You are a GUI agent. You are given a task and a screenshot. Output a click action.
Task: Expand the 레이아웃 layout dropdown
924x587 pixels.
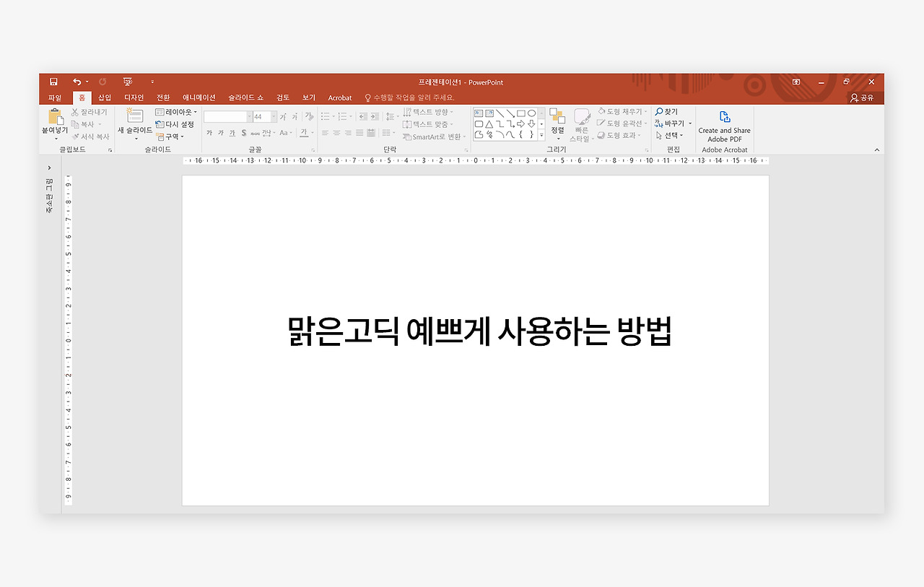coord(175,111)
